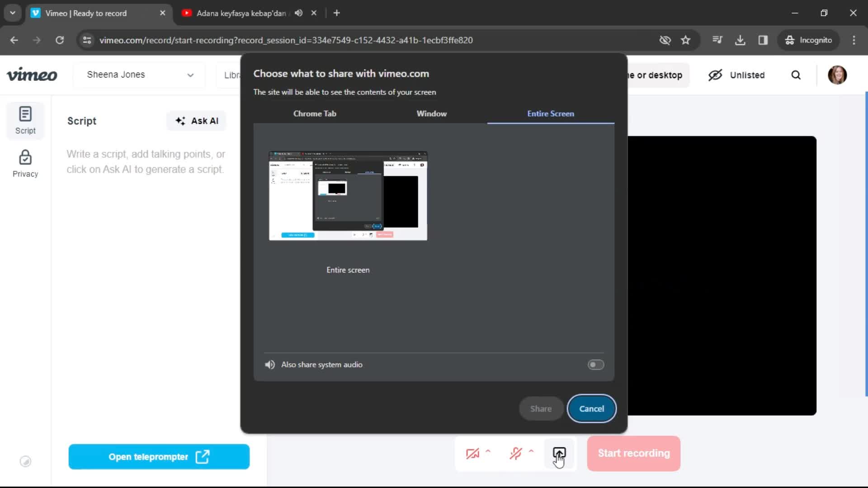Expand microphone options caret
The width and height of the screenshot is (868, 488).
click(531, 451)
